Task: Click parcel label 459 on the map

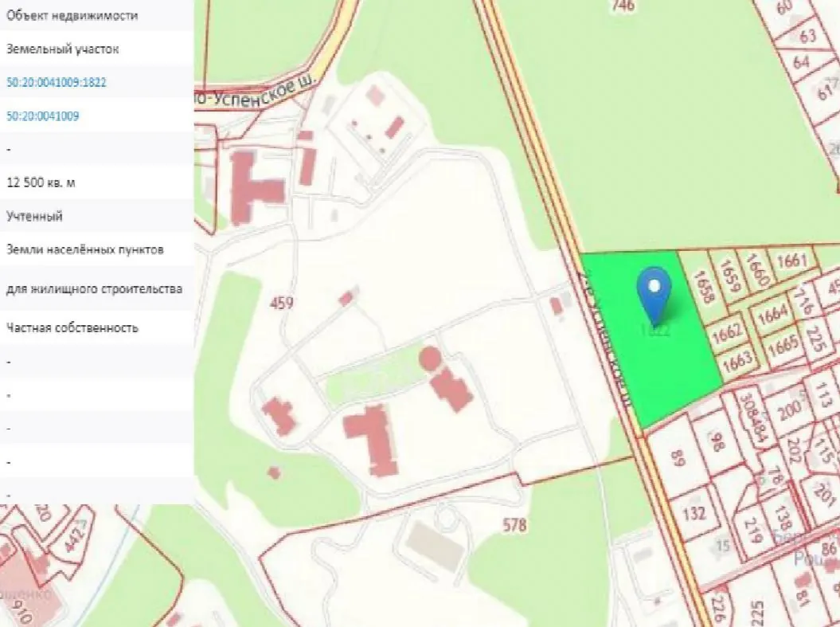Action: [282, 304]
